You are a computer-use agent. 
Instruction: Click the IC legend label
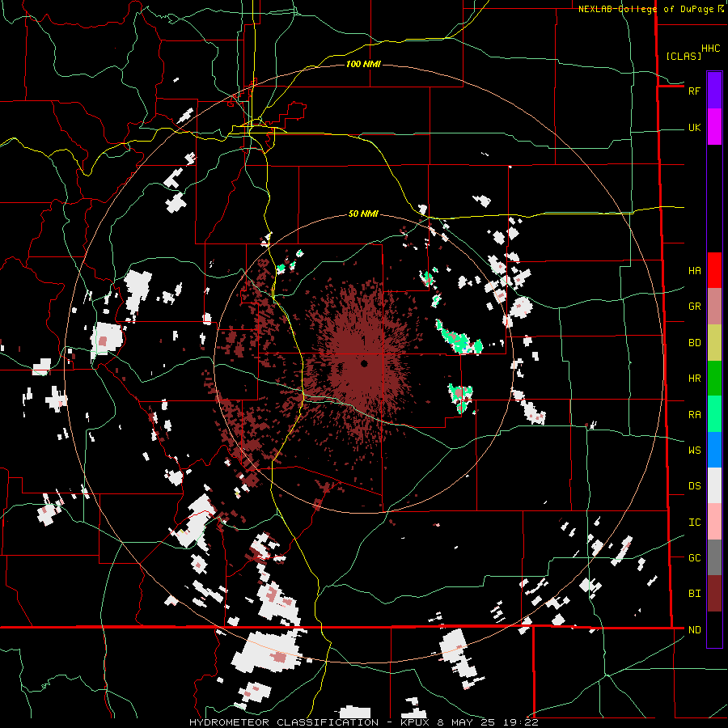pyautogui.click(x=694, y=523)
